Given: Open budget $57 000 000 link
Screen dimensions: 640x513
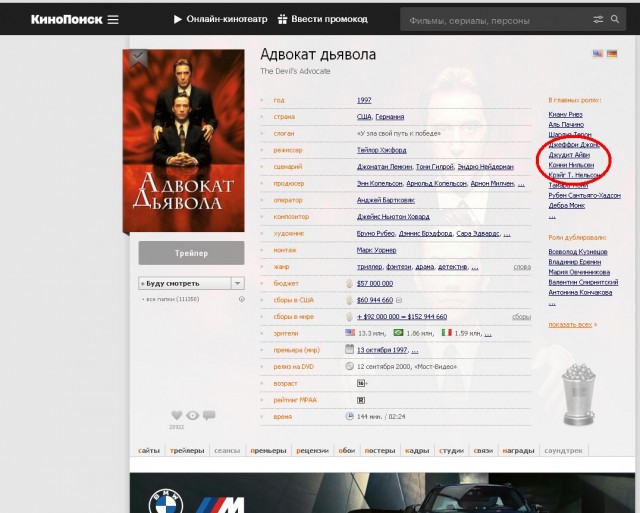Looking at the screenshot, I should point(375,284).
